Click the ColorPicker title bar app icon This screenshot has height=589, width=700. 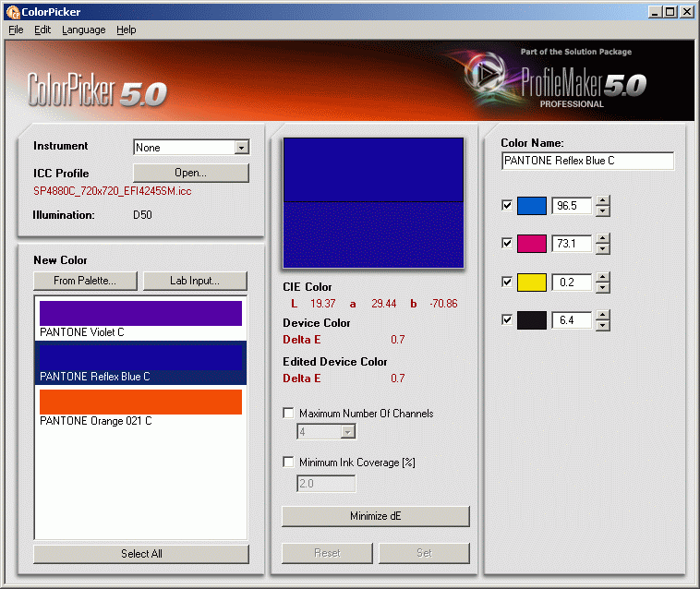click(x=14, y=13)
